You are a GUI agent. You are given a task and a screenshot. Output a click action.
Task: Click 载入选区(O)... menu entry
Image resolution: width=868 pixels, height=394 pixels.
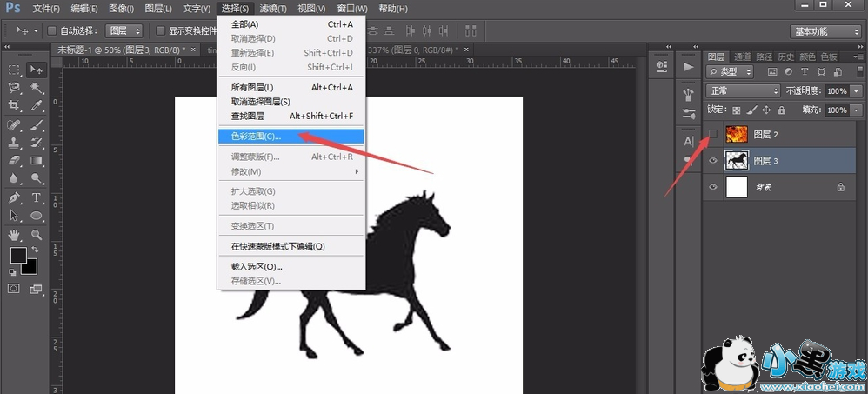tap(257, 267)
